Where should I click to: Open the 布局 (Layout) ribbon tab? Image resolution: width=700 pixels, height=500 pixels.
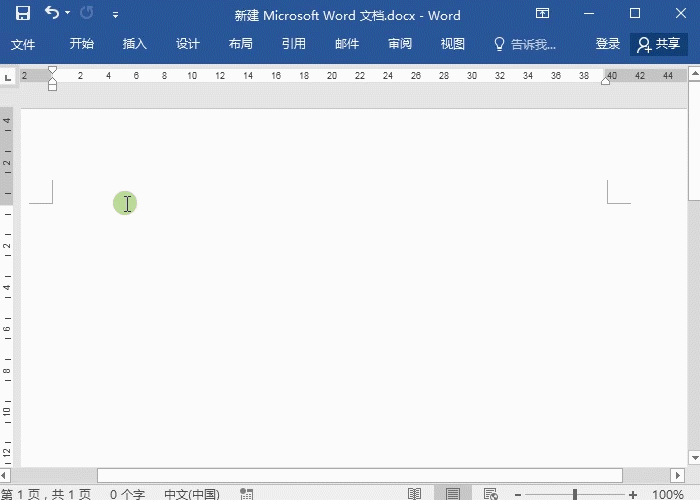click(240, 44)
